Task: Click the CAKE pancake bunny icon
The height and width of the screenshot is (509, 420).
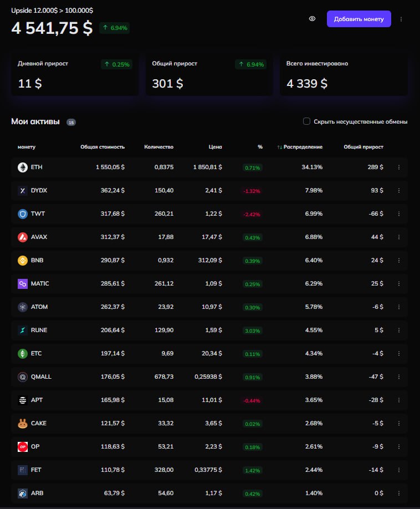Action: (23, 423)
